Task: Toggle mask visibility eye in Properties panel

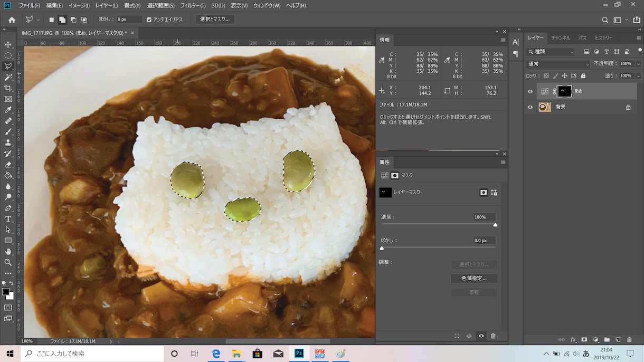Action: point(481,336)
